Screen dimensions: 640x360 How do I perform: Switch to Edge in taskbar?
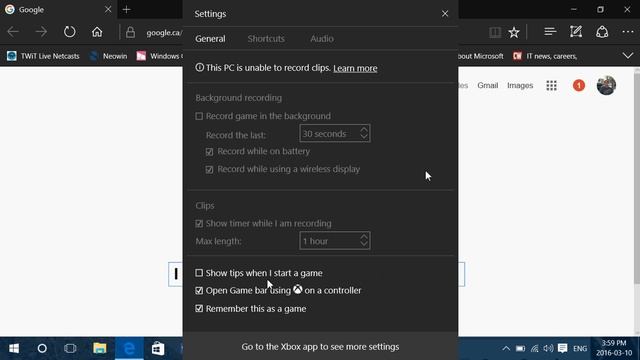pos(129,348)
